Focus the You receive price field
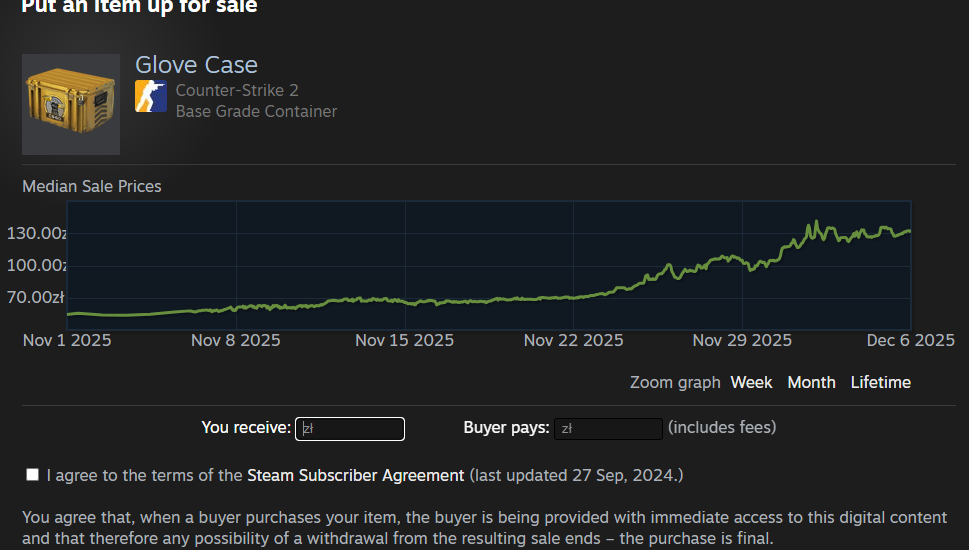Screen dimensions: 969x550 pyautogui.click(x=350, y=429)
